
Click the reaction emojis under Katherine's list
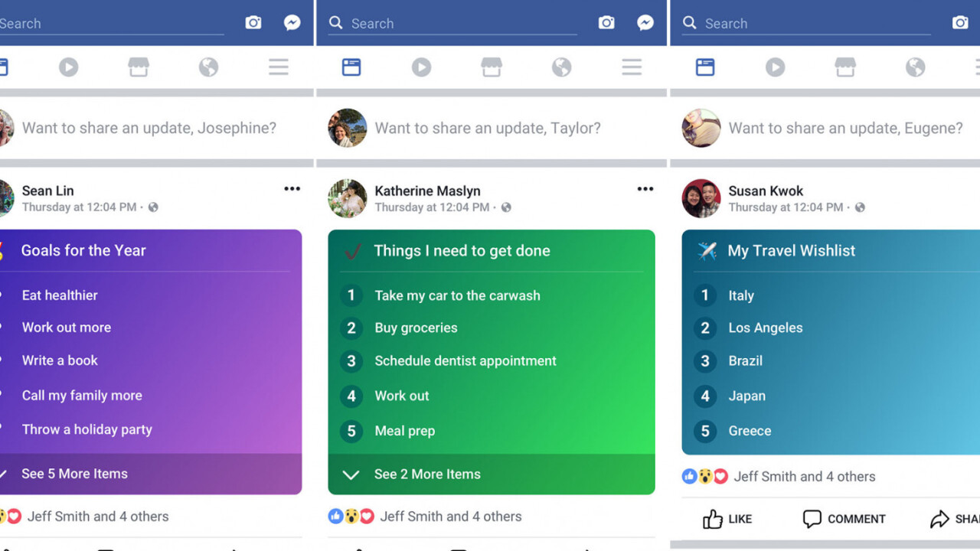tap(349, 517)
